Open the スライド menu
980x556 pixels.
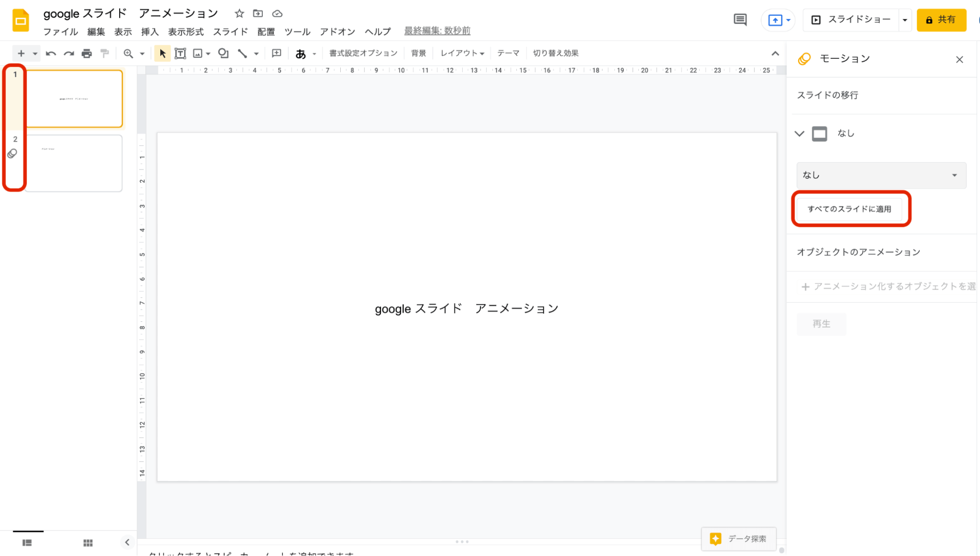pyautogui.click(x=230, y=31)
